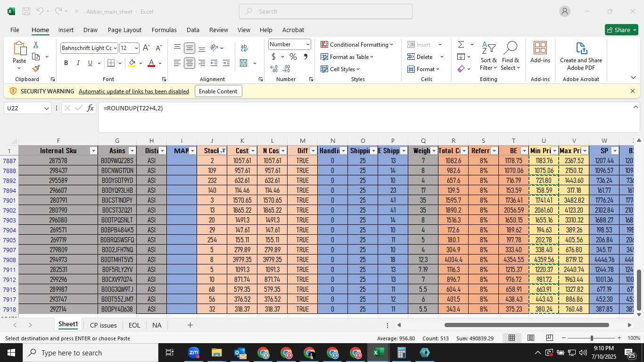Click the Insert Function fx icon
The width and height of the screenshot is (644, 362).
click(91, 108)
